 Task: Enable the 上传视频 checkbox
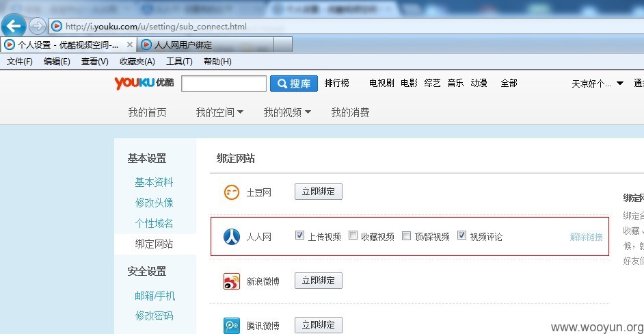click(x=299, y=235)
